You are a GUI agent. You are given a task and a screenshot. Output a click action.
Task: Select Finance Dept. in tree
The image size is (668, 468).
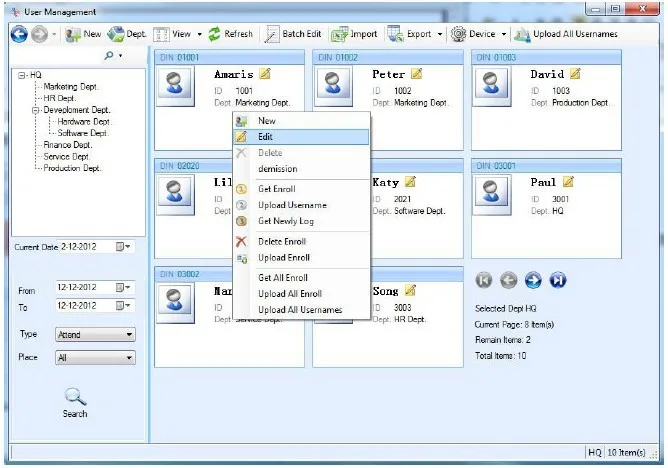click(68, 145)
